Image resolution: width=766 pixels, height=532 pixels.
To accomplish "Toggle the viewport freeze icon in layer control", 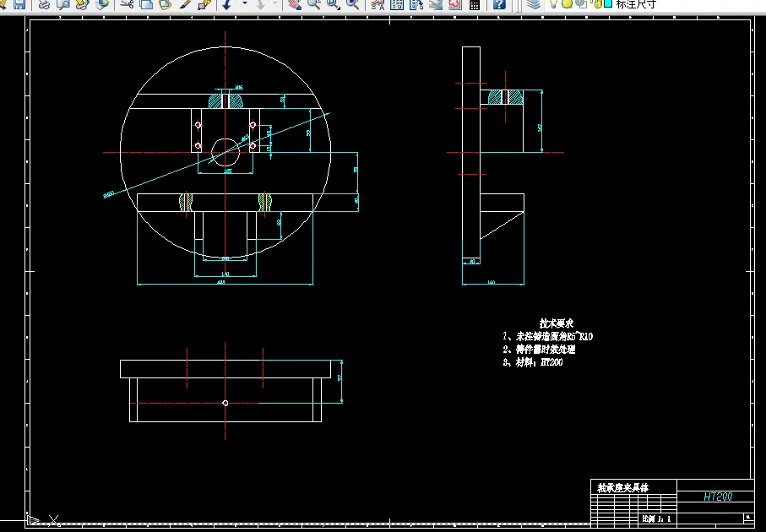I will coord(581,4).
